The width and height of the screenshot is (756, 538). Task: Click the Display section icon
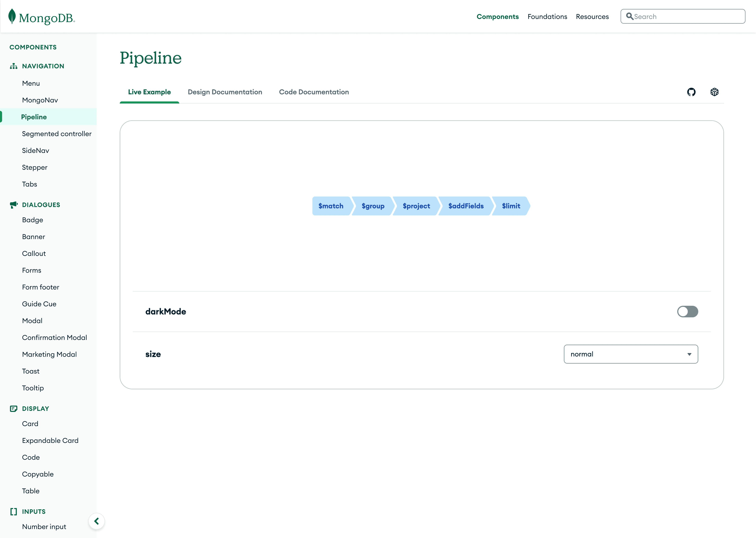tap(13, 408)
